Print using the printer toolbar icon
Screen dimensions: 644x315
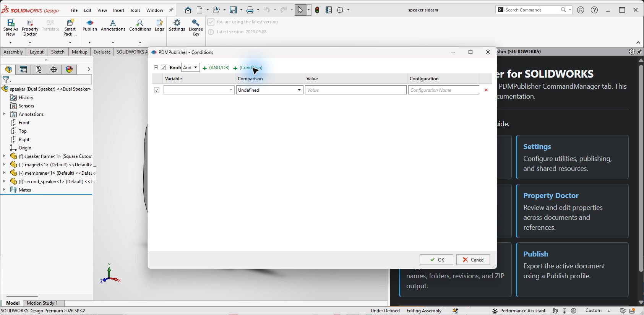pyautogui.click(x=250, y=10)
